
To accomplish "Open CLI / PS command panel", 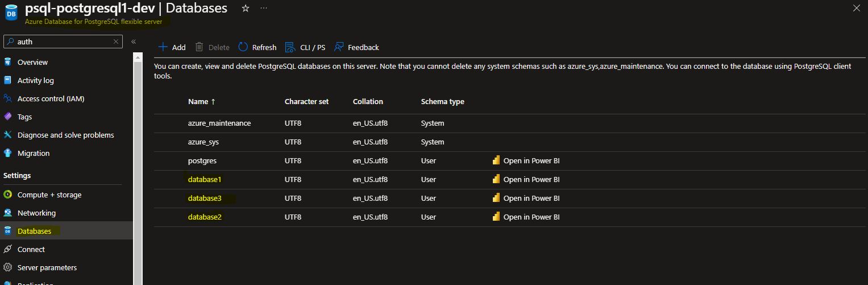I will (305, 47).
